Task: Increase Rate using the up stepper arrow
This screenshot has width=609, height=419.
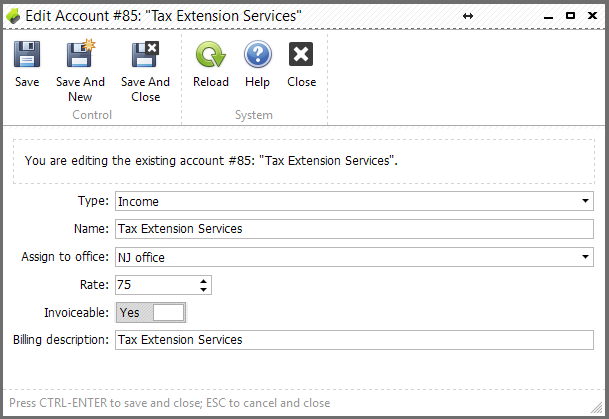Action: [x=203, y=281]
